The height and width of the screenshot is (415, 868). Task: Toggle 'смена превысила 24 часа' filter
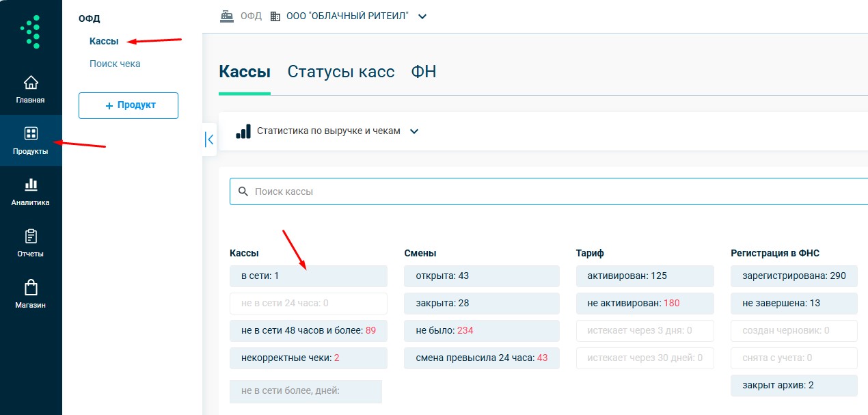[x=482, y=358]
